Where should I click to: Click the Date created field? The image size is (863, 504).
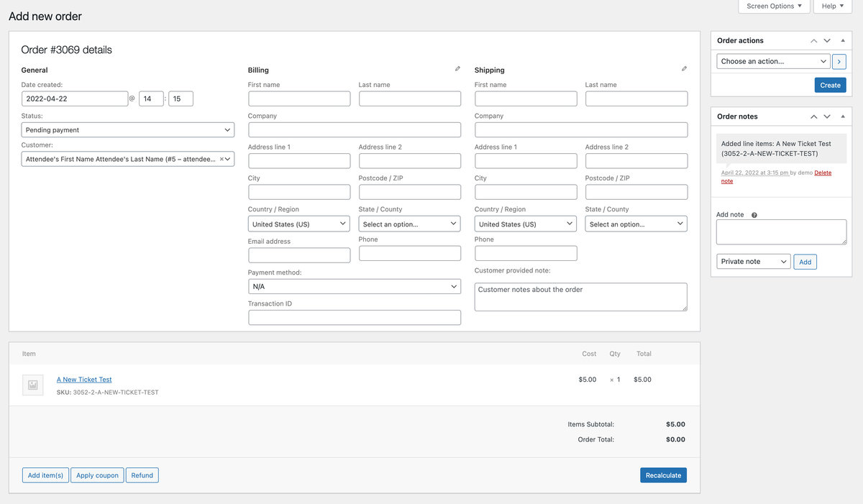coord(75,98)
